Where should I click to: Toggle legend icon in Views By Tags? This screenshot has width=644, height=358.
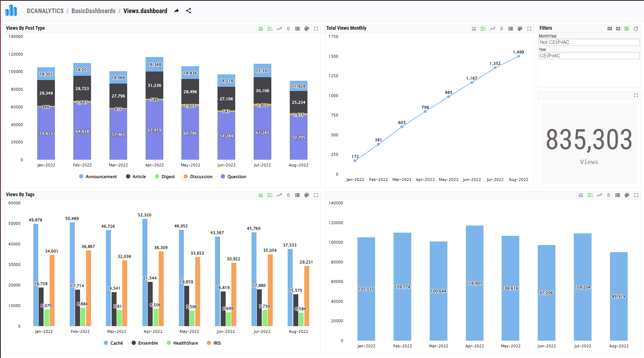pos(261,195)
